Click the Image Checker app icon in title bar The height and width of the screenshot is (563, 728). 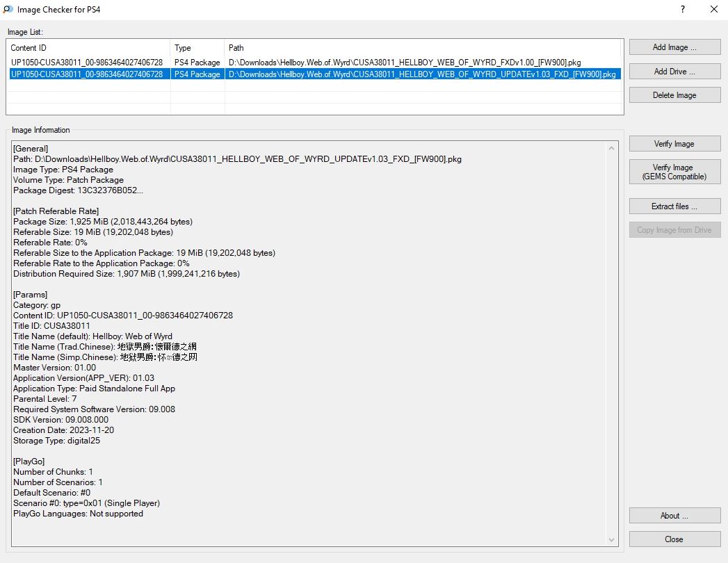click(x=8, y=10)
